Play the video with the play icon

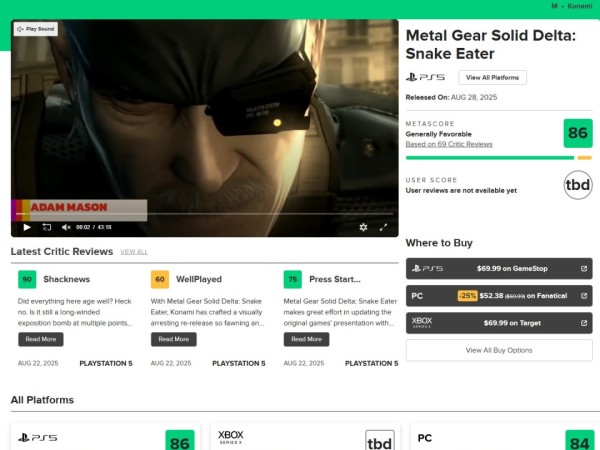(x=27, y=227)
